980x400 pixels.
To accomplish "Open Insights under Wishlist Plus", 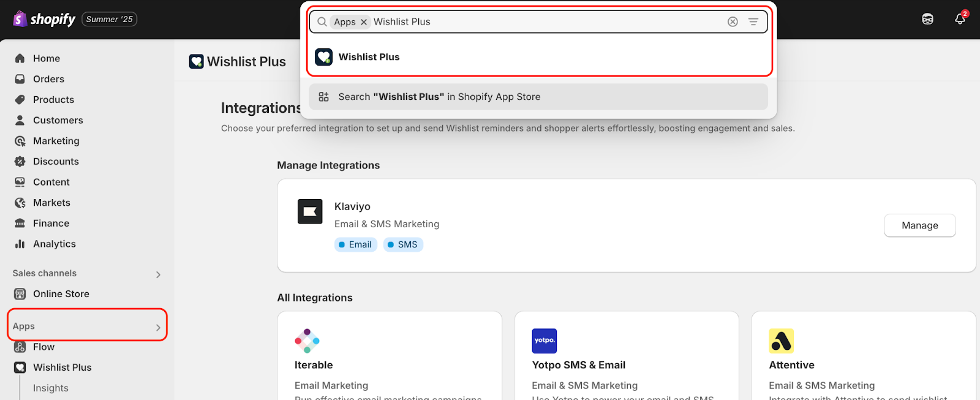I will 51,388.
